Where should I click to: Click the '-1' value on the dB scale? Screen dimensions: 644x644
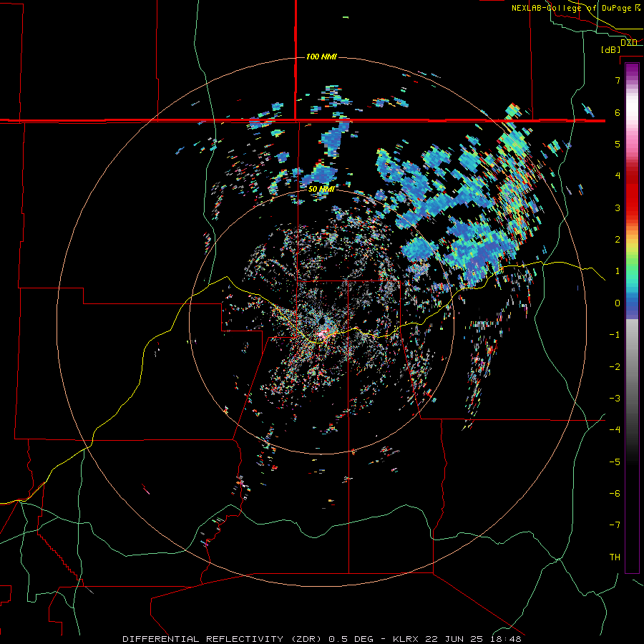615,335
